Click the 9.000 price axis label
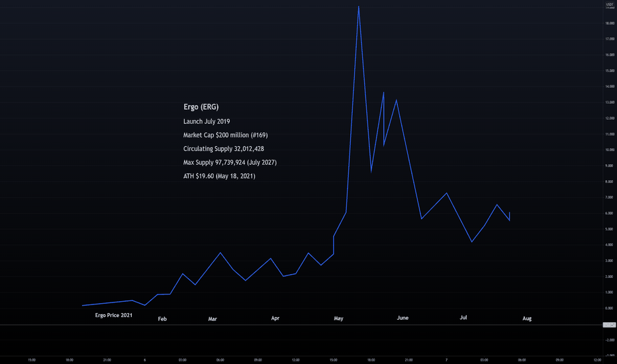This screenshot has width=617, height=364. click(x=610, y=165)
